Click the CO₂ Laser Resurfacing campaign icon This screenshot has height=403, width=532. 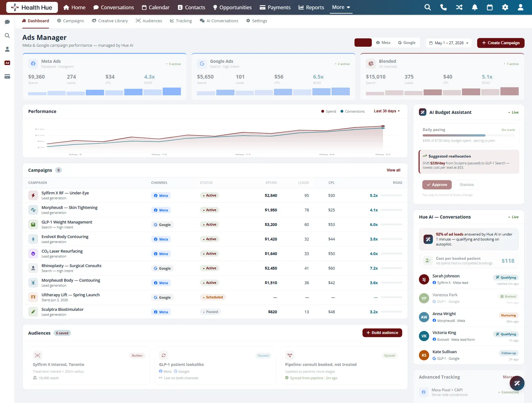click(33, 253)
